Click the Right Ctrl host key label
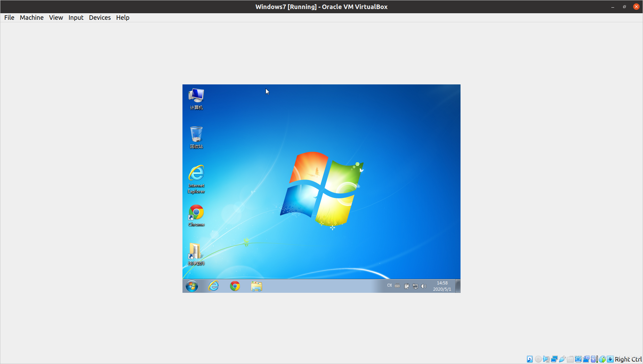The width and height of the screenshot is (643, 364). (x=628, y=359)
